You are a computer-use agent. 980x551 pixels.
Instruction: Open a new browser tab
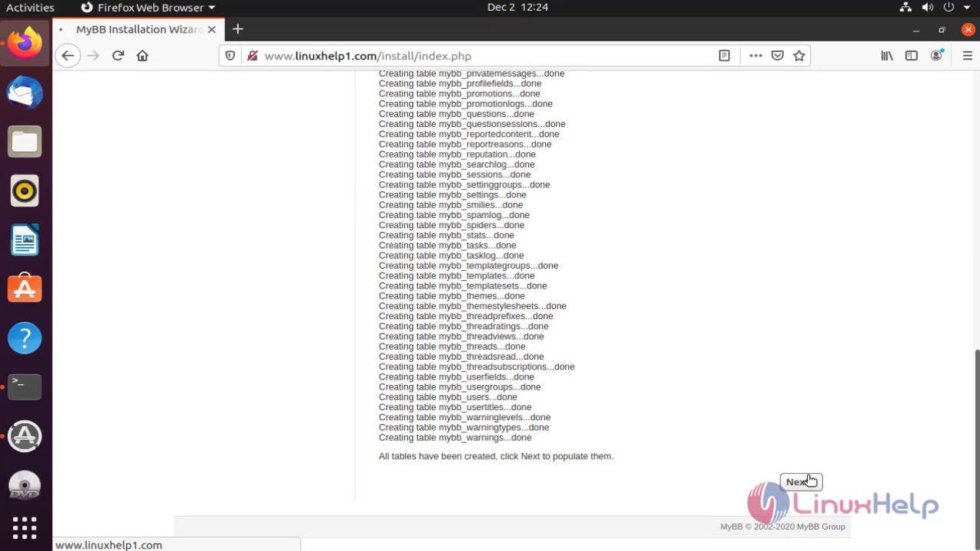click(x=238, y=29)
